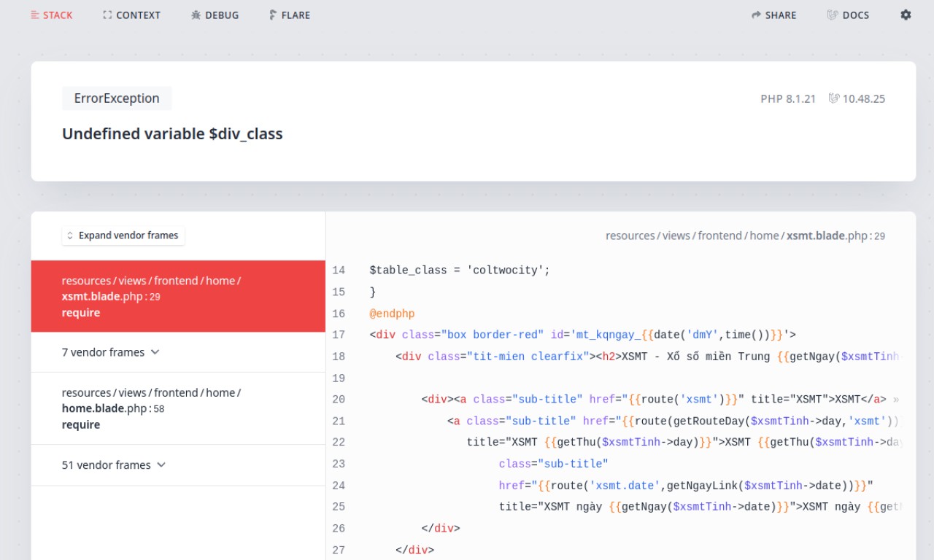This screenshot has width=934, height=560.
Task: Click code line number 20
Action: pyautogui.click(x=339, y=400)
